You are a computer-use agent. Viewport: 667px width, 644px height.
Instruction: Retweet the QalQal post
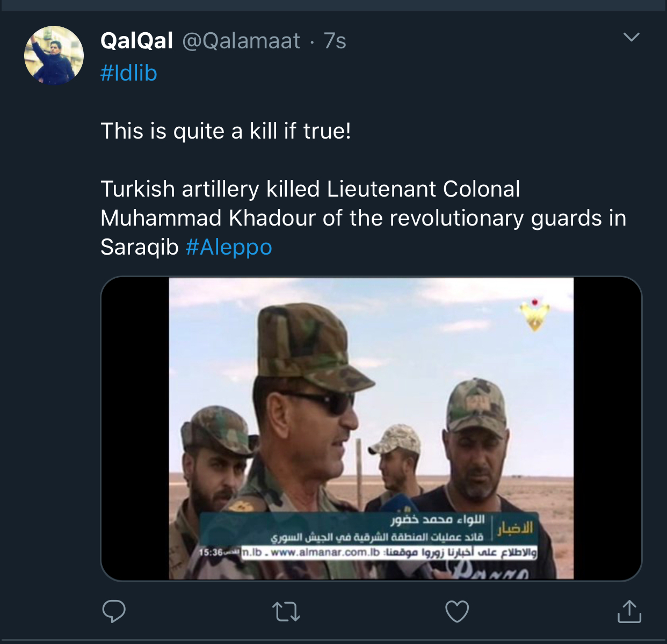(286, 612)
